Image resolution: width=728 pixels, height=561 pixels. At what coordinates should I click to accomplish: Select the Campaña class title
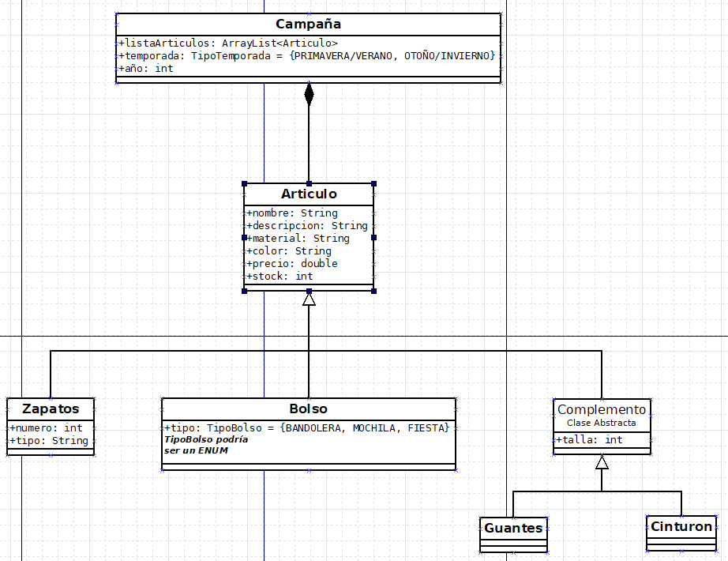pyautogui.click(x=308, y=24)
